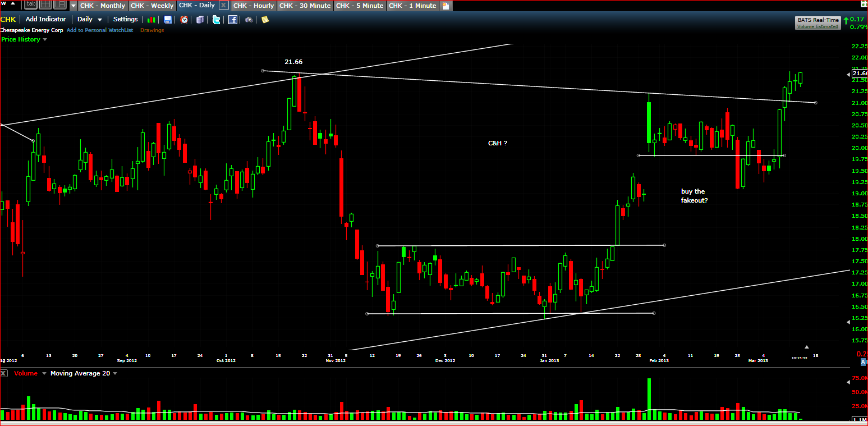Screen dimensions: 868x426
Task: Open the CHK - 30 Minute tab
Action: (305, 6)
